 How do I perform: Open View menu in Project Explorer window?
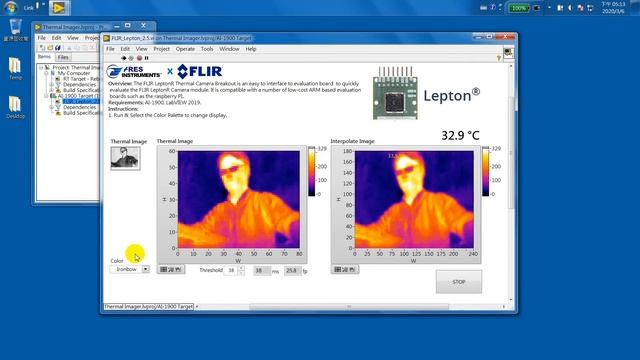coord(73,38)
